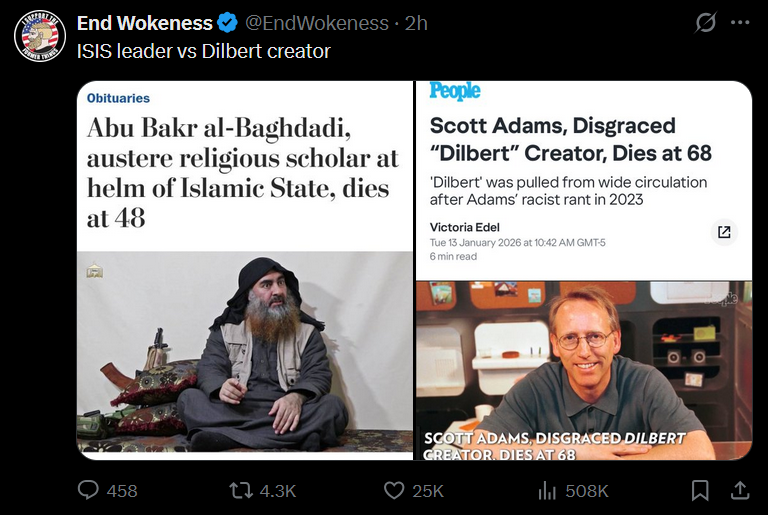Click the external link icon in article
768x515 pixels.
pyautogui.click(x=724, y=232)
